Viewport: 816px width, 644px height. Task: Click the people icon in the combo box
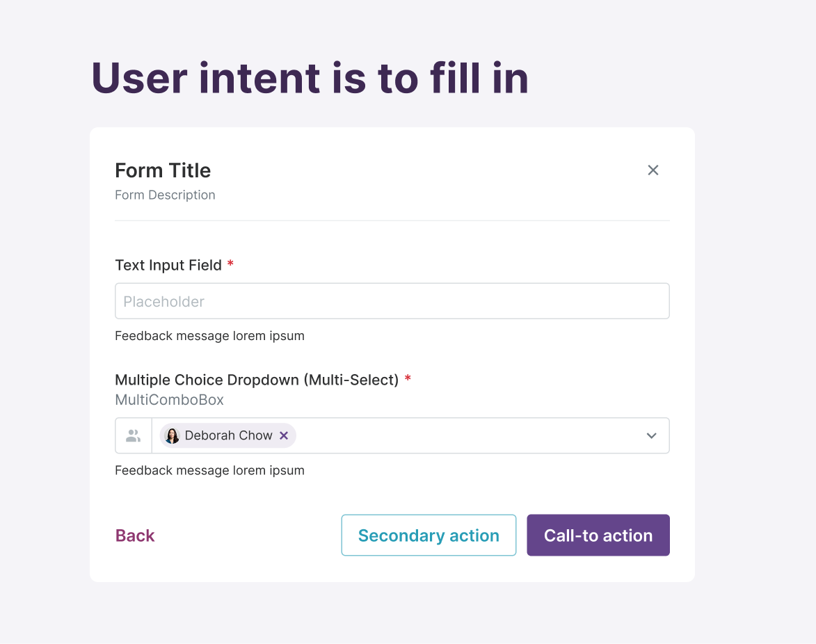tap(134, 435)
